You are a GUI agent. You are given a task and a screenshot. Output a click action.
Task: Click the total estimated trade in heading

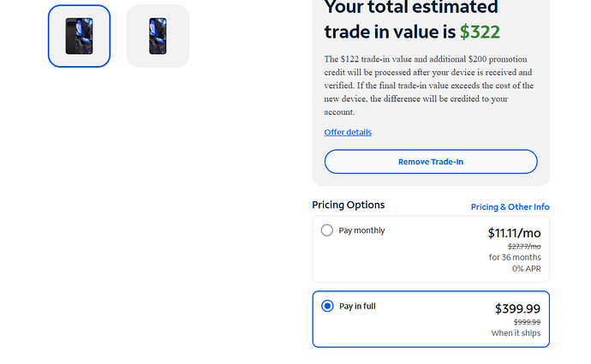[x=411, y=19]
